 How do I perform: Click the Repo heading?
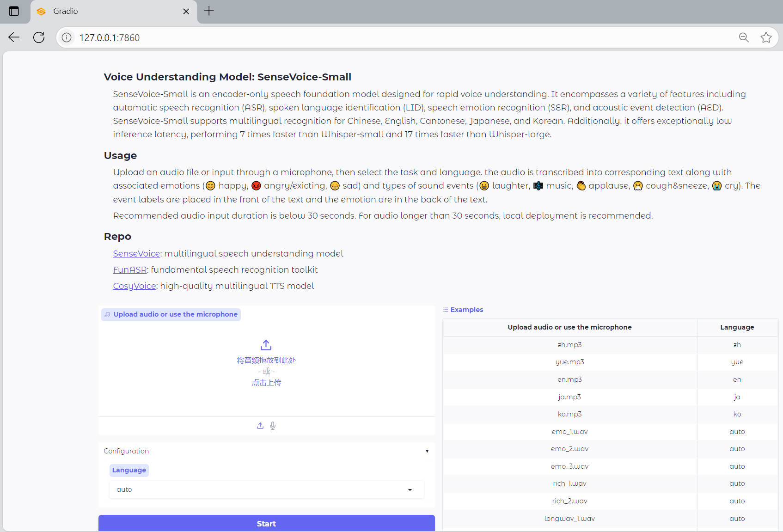point(117,236)
